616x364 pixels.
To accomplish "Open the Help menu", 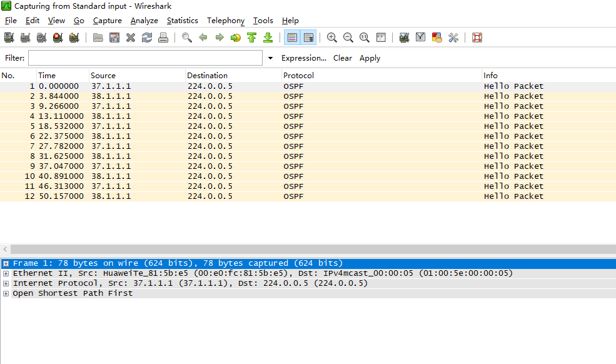I will 290,21.
